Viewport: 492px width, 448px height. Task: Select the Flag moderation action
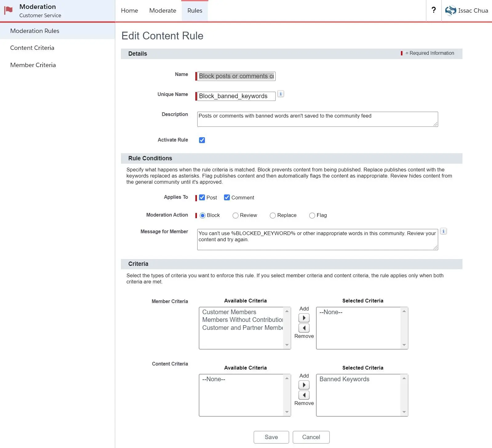[312, 215]
